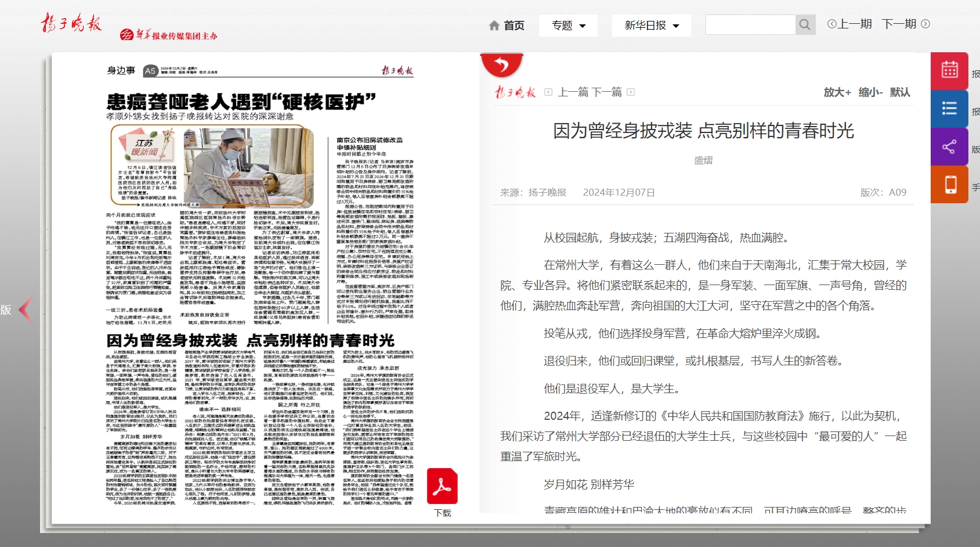Expand the 新华日报 dropdown
Screen dimensions: 980x547
pos(651,26)
